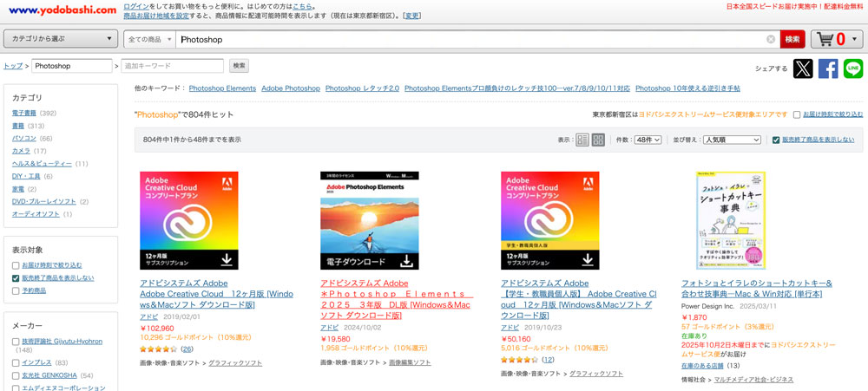
Task: Click the 追加キーワード input field
Action: pyautogui.click(x=172, y=66)
